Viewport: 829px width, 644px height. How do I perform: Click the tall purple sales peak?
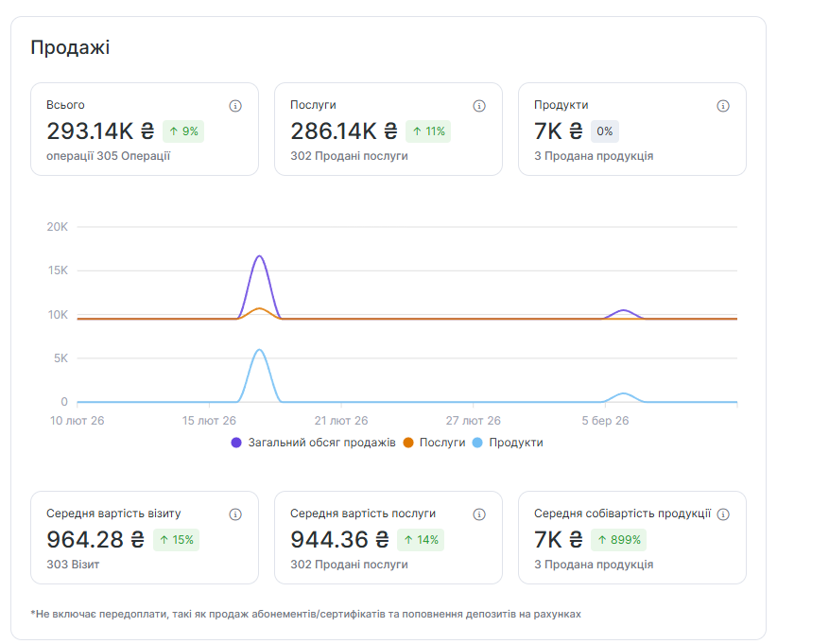coord(258,257)
